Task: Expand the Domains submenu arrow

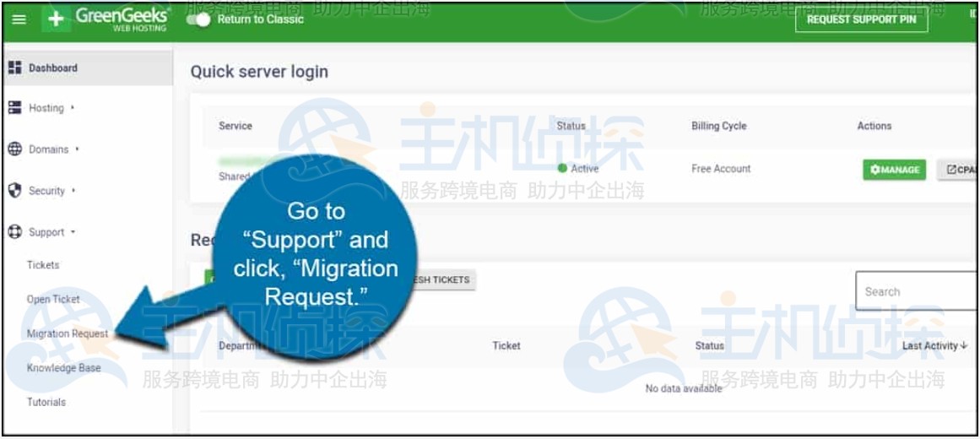Action: tap(78, 149)
